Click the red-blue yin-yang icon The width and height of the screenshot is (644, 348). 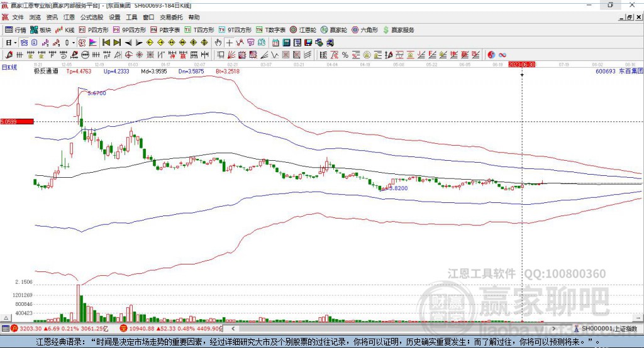[x=491, y=55]
